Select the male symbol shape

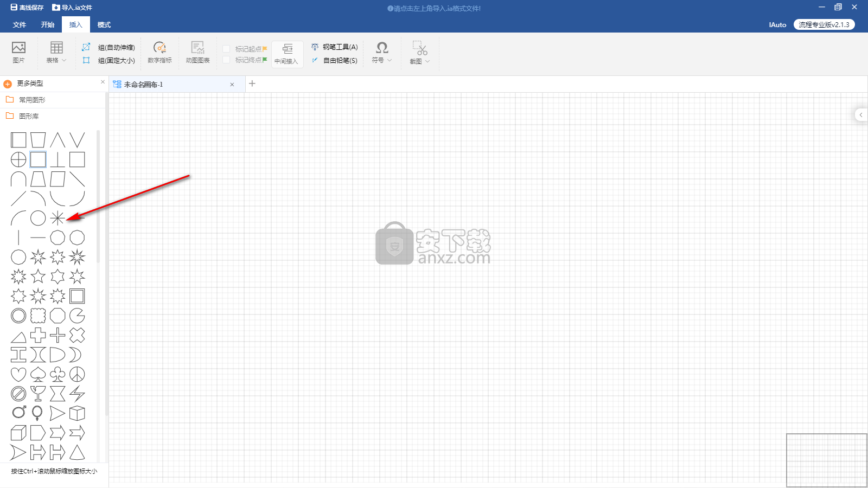pyautogui.click(x=18, y=413)
